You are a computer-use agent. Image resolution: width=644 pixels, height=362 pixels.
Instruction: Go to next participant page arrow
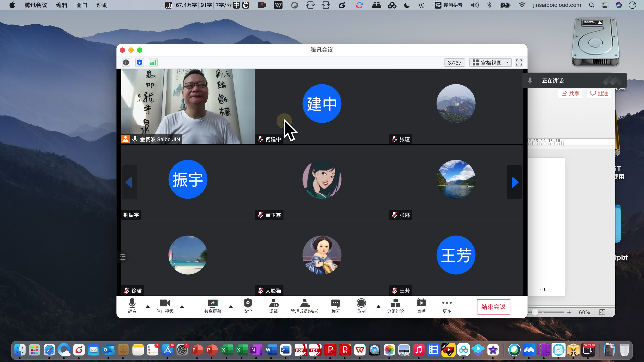click(515, 182)
